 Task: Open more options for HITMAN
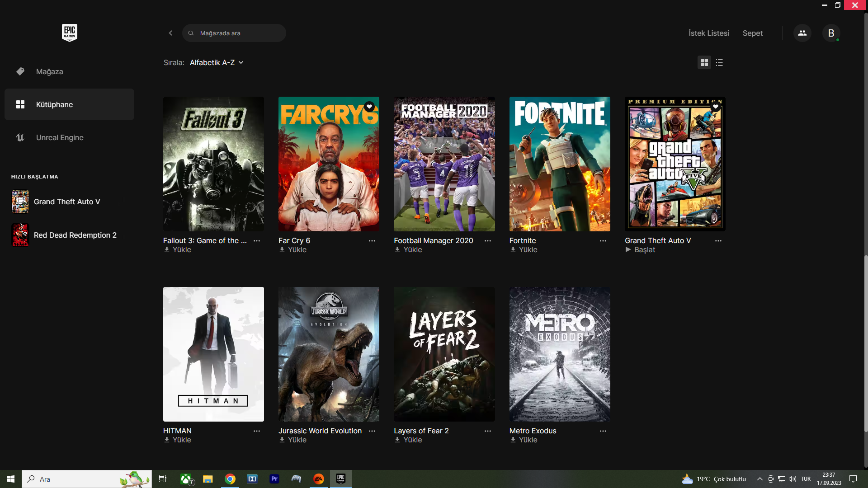[x=257, y=431]
